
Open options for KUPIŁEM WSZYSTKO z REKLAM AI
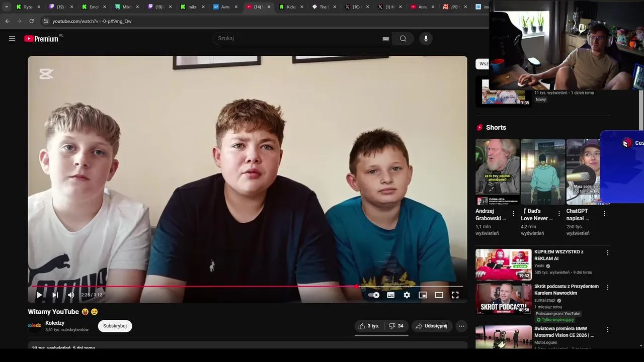click(x=608, y=253)
